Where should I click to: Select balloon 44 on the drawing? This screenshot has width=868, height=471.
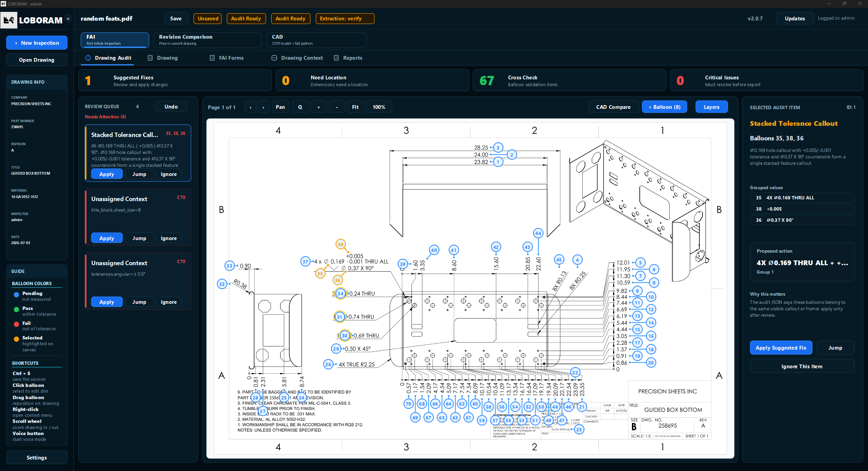click(x=538, y=233)
